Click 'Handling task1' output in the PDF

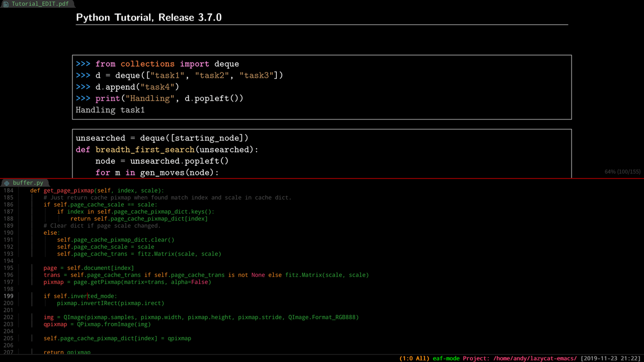(x=110, y=110)
